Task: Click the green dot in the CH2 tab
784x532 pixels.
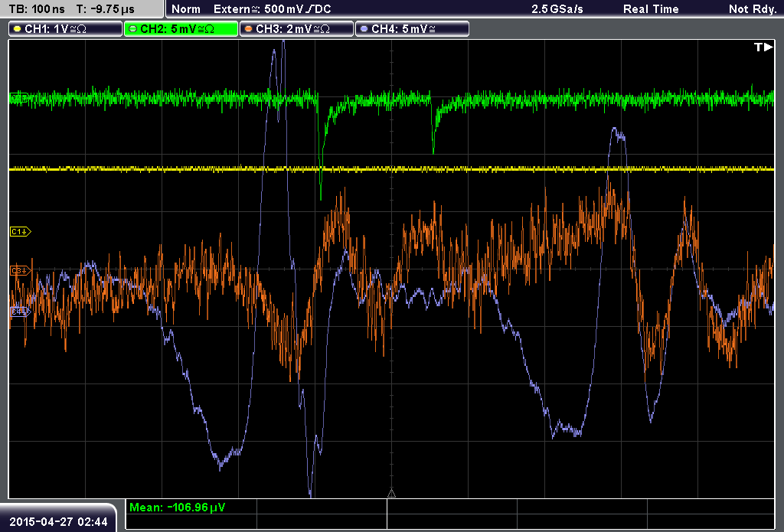Action: pos(132,29)
